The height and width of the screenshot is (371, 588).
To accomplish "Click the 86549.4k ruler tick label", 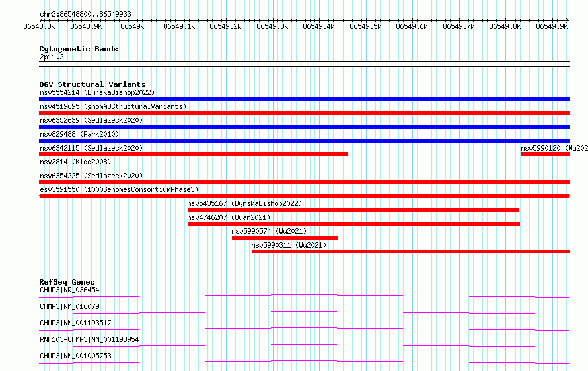I will coord(318,26).
